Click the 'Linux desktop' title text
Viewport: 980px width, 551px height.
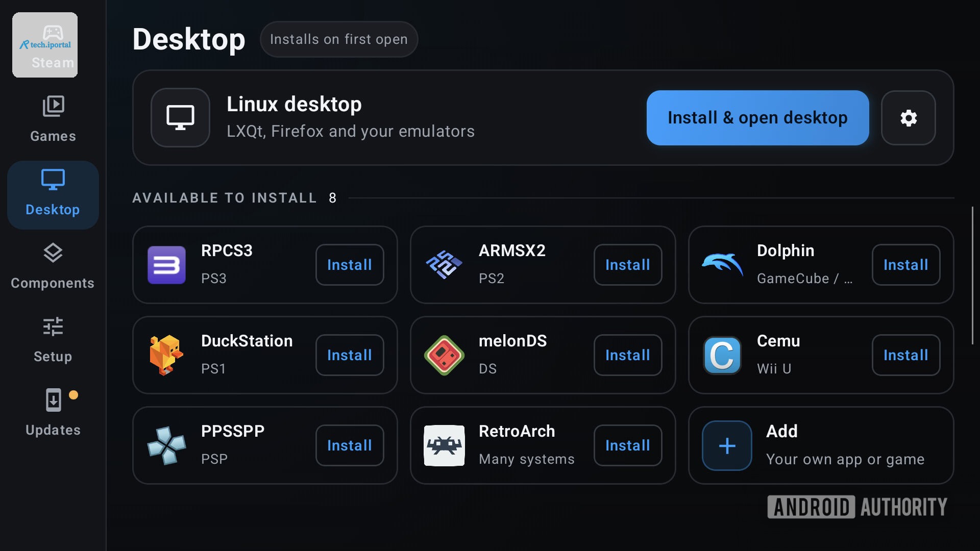click(294, 104)
